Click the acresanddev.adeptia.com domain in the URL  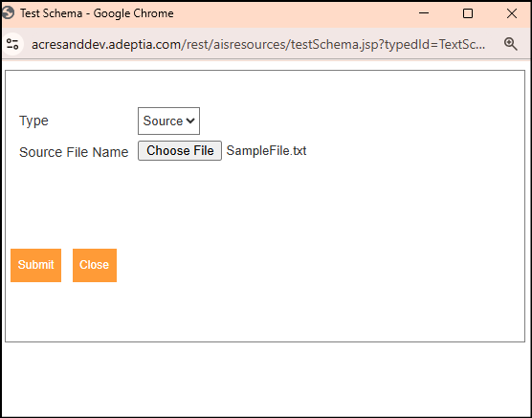pos(106,44)
